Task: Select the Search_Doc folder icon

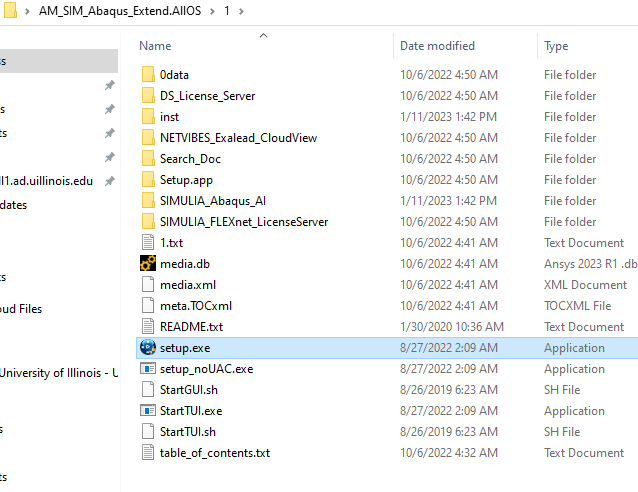Action: (148, 159)
